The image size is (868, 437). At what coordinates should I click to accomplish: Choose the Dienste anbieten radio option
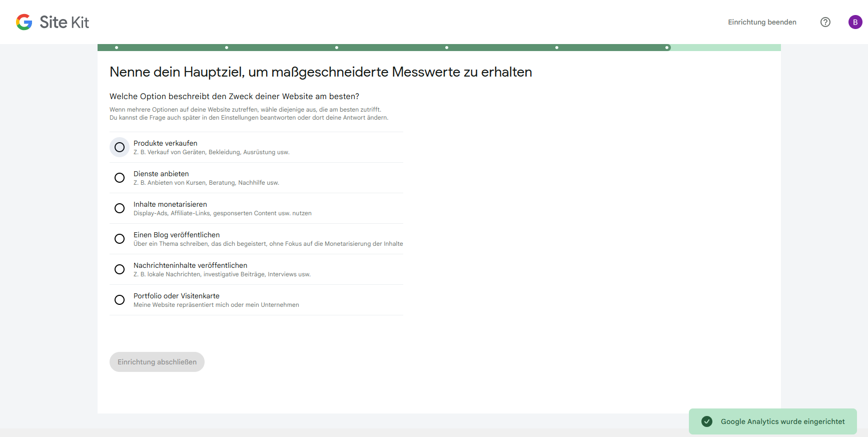120,178
